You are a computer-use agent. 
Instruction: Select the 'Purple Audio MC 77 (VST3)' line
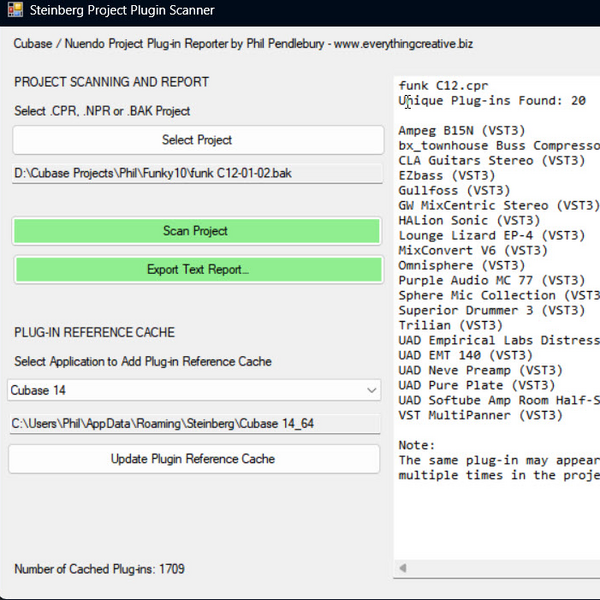[491, 280]
